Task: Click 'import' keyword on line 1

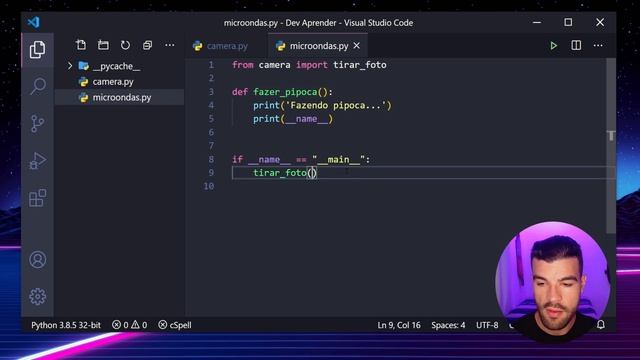Action: point(311,65)
